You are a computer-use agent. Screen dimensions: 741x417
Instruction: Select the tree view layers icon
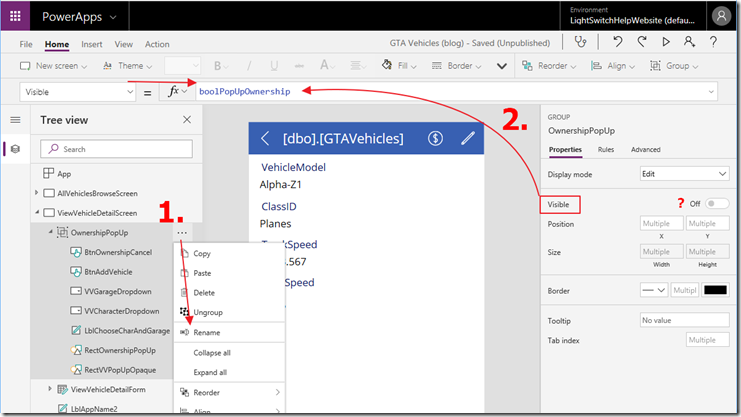point(15,149)
